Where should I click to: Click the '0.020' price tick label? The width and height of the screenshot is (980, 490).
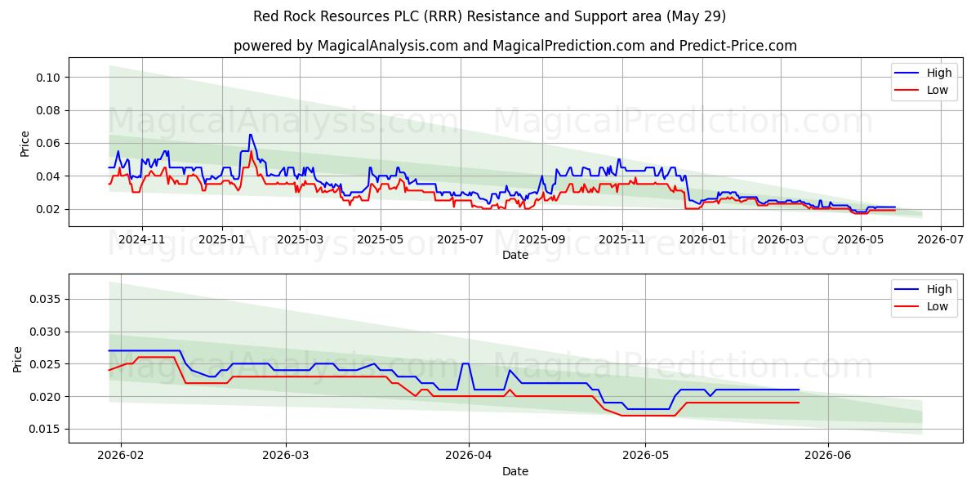coord(47,397)
